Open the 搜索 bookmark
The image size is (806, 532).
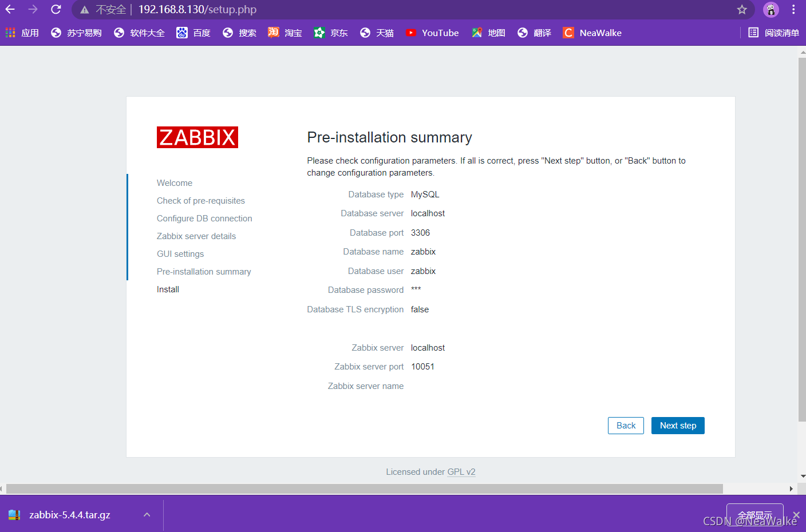click(239, 33)
